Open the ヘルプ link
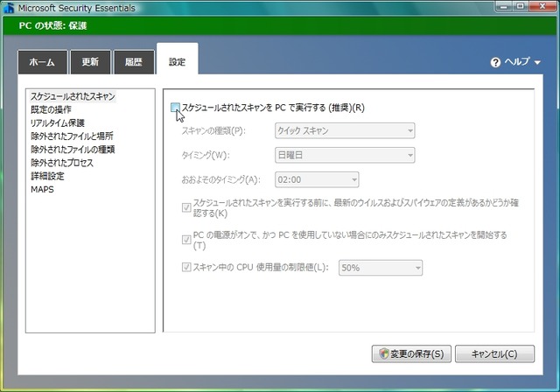 517,62
